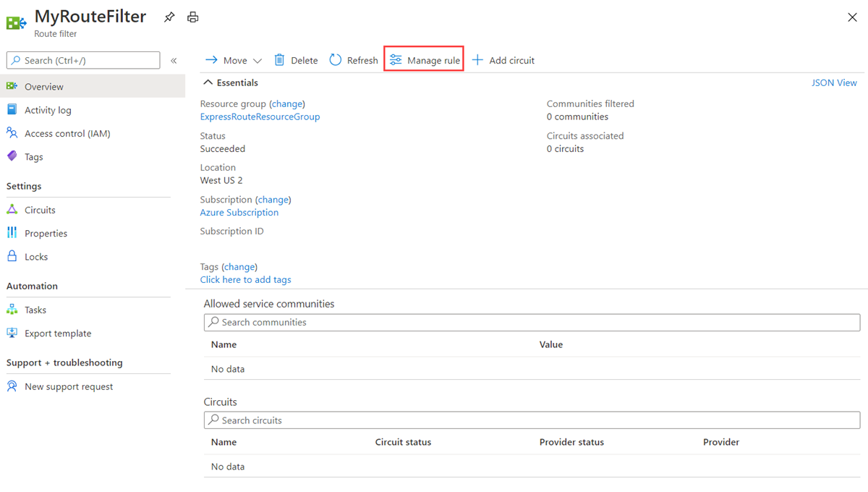
Task: Click the Search communities field
Action: [532, 322]
